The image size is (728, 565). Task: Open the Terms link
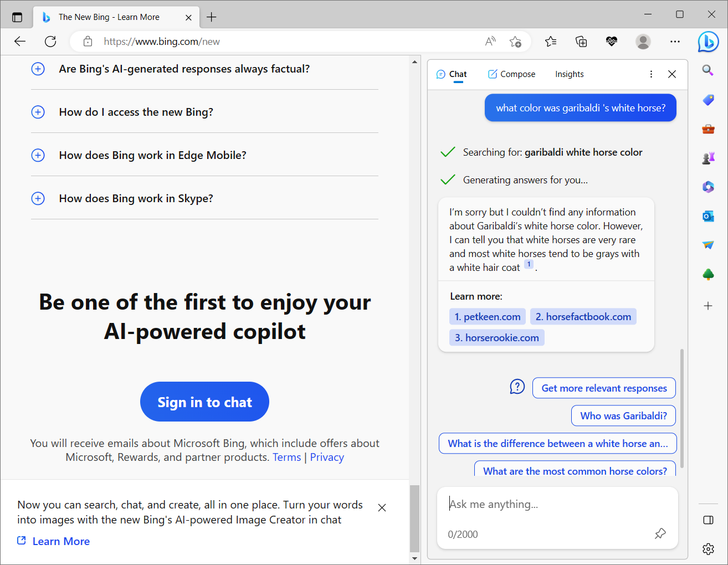click(287, 457)
